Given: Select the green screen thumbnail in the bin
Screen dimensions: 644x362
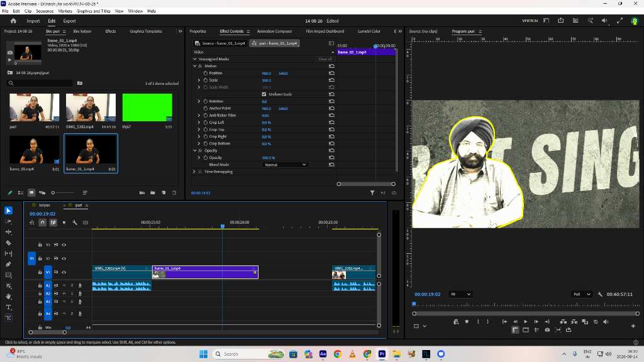Looking at the screenshot, I should pos(147,107).
